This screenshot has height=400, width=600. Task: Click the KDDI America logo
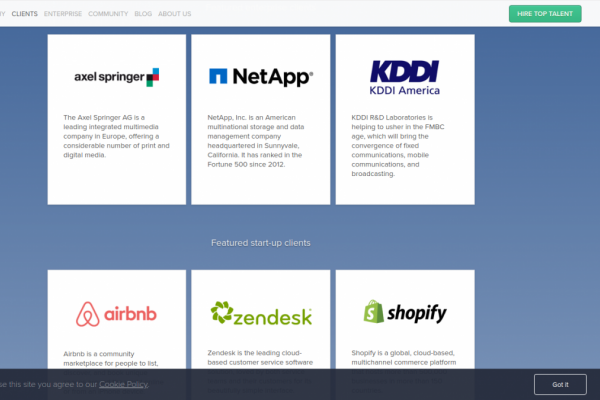[405, 77]
